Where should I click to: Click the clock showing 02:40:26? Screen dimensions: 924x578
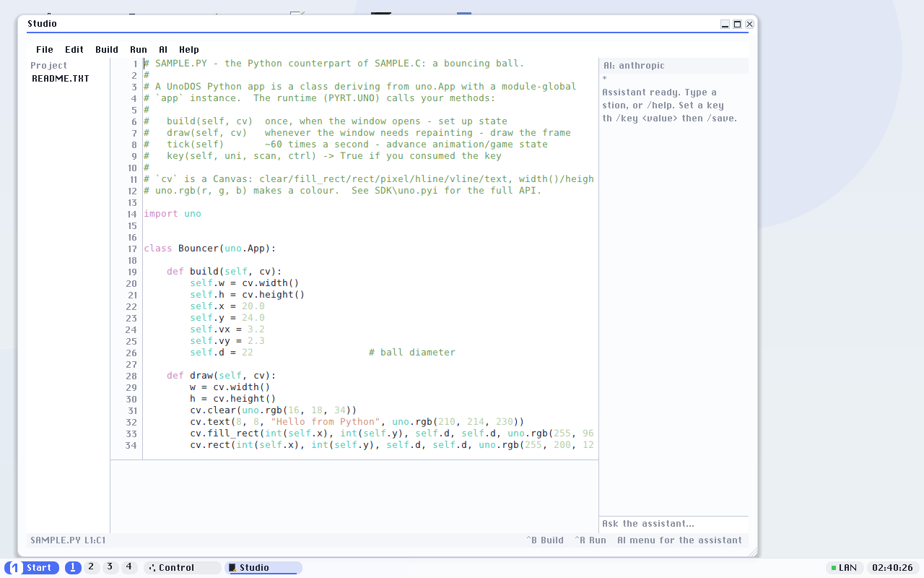pyautogui.click(x=893, y=568)
